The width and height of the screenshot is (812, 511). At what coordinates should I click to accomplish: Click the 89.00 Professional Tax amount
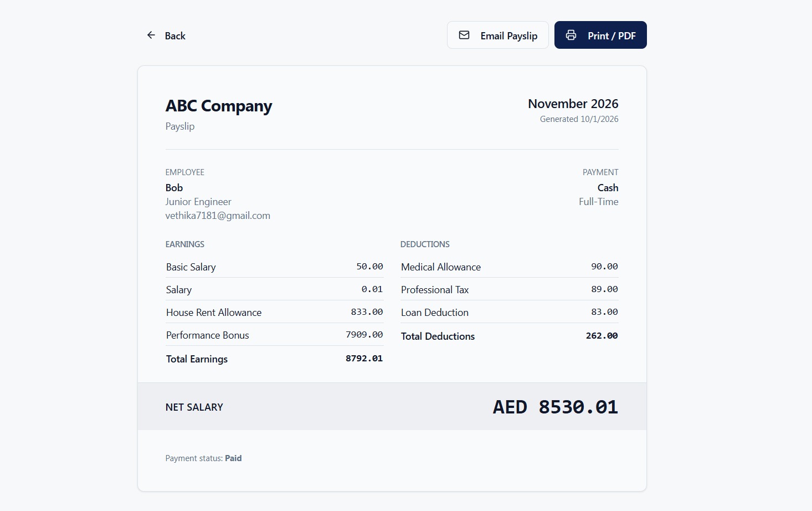tap(604, 289)
